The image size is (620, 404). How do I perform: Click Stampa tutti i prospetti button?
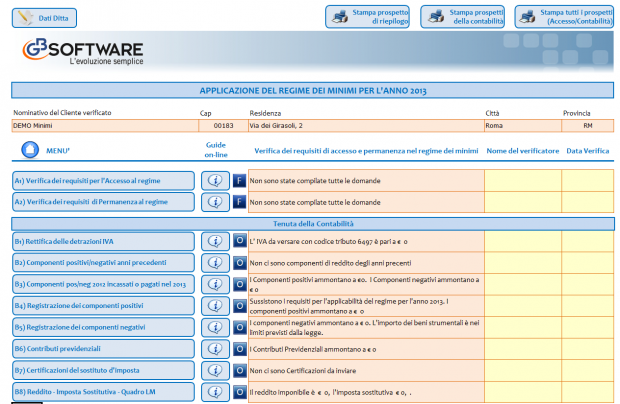click(x=564, y=17)
